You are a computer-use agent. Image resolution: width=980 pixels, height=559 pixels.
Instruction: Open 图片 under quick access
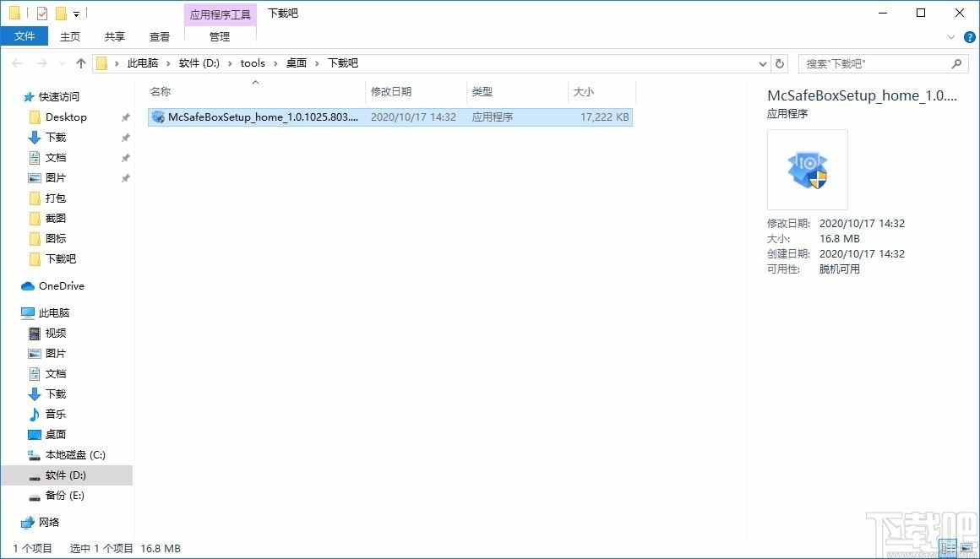(56, 178)
